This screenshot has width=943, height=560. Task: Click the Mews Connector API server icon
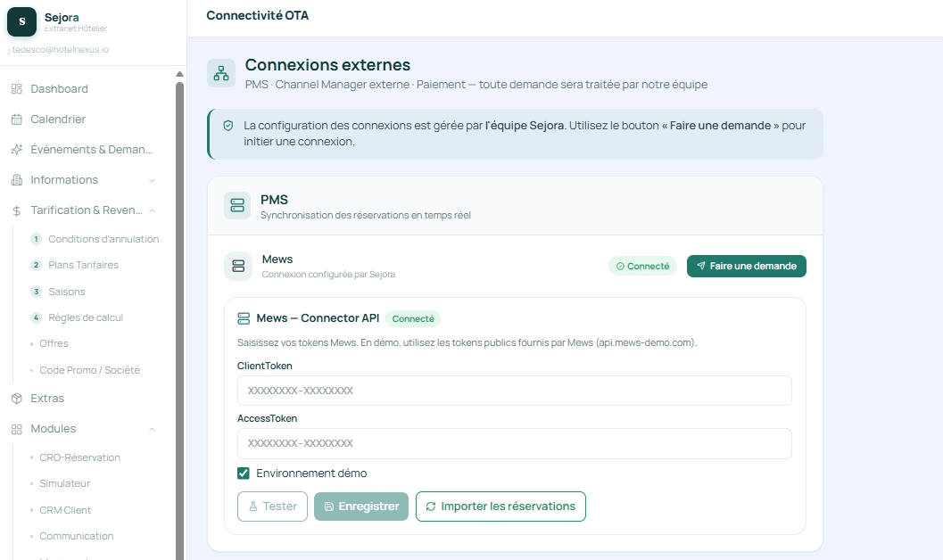[244, 318]
